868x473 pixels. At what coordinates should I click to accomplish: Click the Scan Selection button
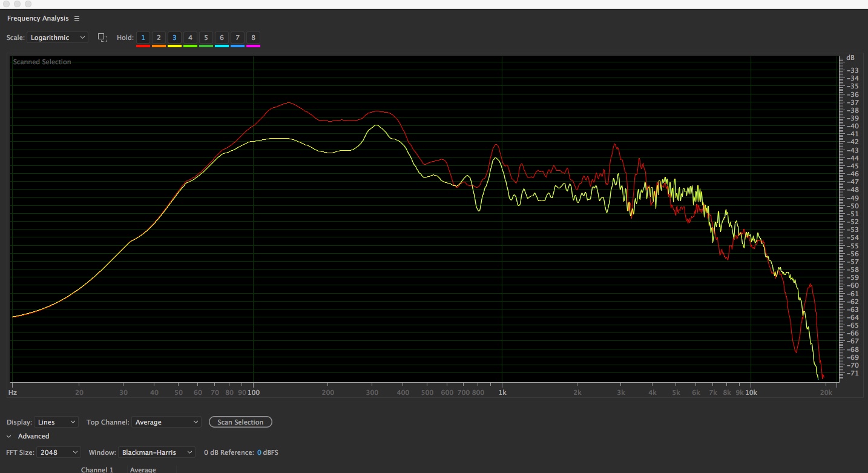240,422
